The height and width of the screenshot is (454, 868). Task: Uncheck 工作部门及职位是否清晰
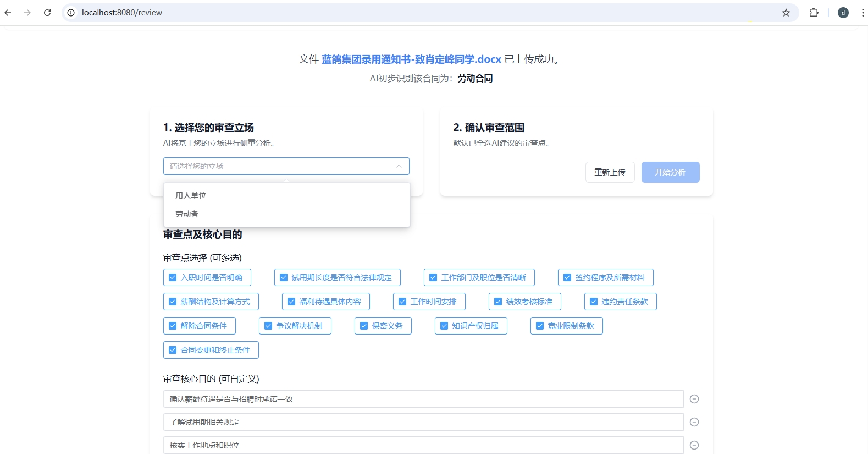click(x=479, y=277)
